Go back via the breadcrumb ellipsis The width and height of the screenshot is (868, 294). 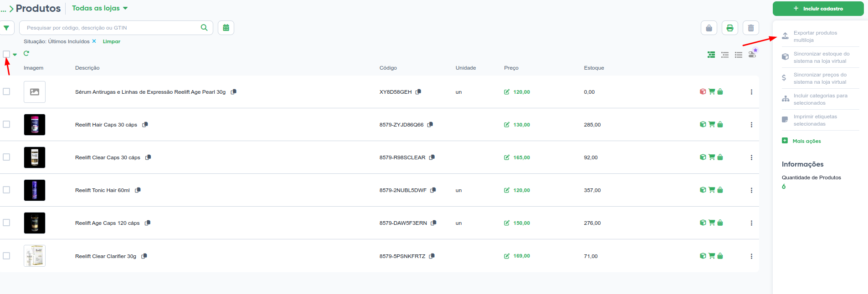coord(3,9)
